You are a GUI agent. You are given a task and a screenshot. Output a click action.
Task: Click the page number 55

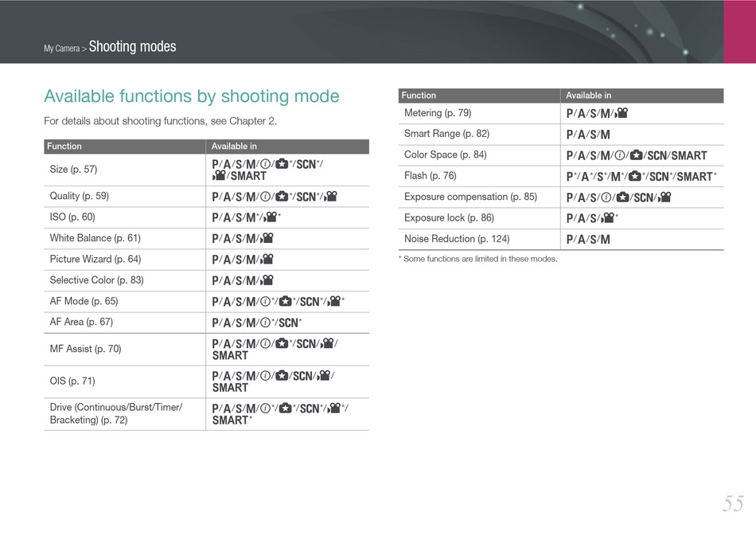click(x=733, y=503)
